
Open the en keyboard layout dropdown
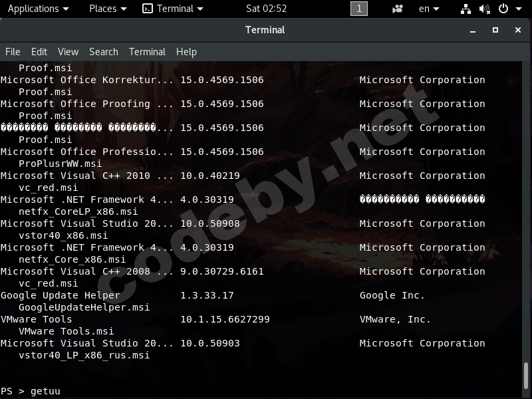429,9
